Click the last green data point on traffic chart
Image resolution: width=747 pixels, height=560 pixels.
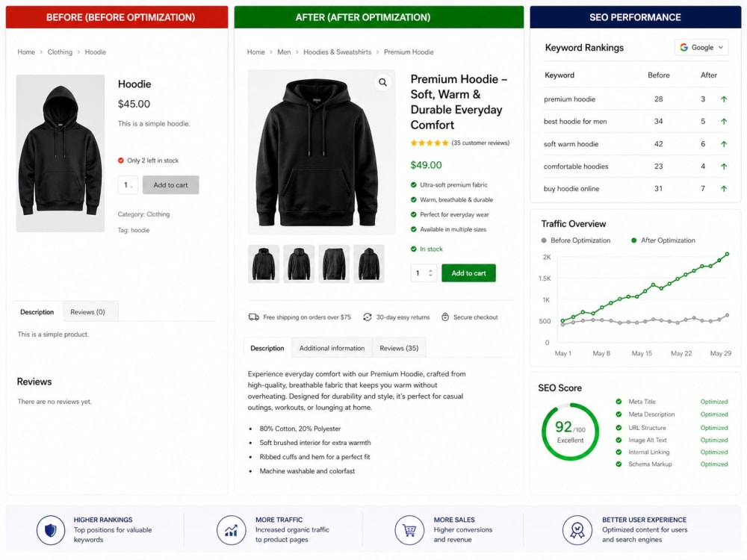[727, 255]
